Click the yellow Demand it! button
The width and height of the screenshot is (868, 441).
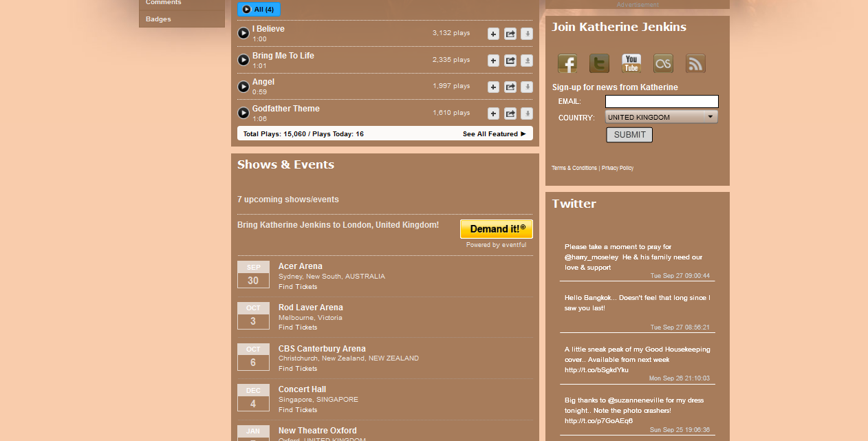[497, 229]
